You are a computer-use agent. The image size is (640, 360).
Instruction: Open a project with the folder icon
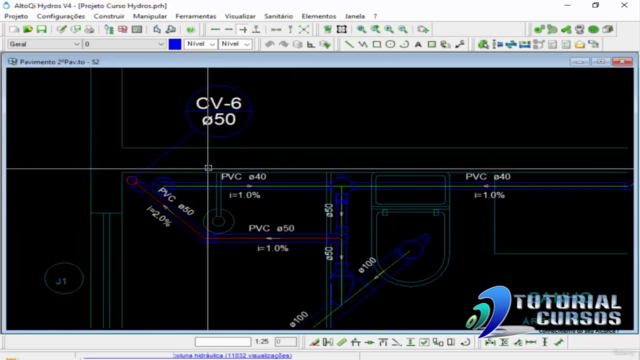[28, 29]
